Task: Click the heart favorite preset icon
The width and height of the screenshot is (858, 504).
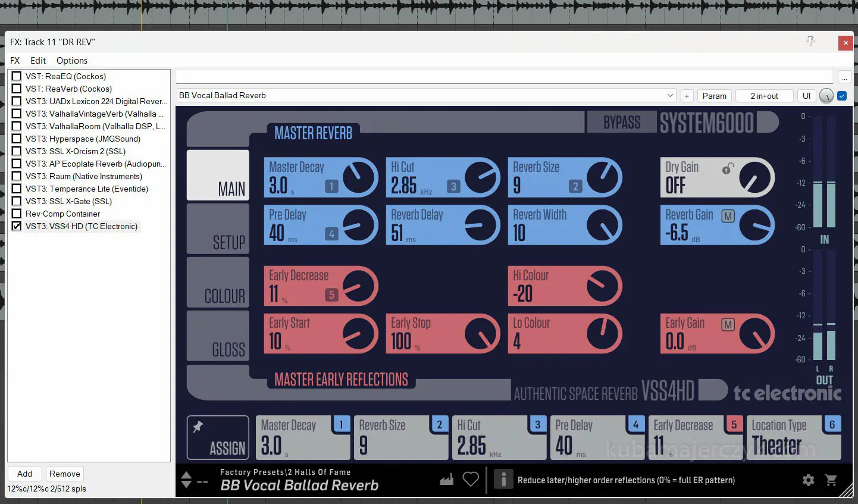Action: coord(471,479)
